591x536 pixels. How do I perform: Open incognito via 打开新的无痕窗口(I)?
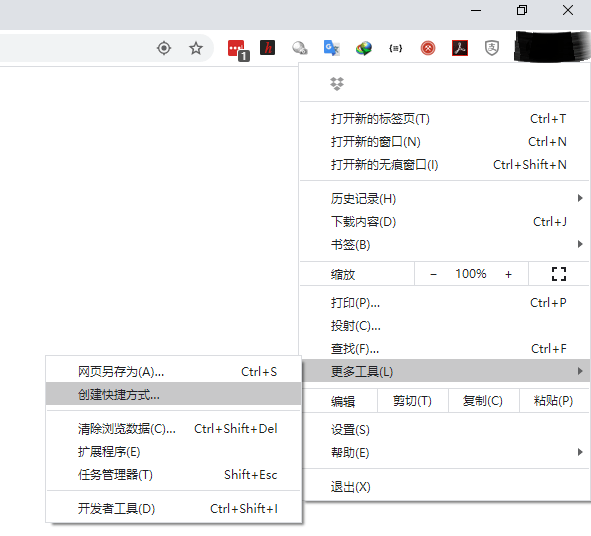click(444, 165)
